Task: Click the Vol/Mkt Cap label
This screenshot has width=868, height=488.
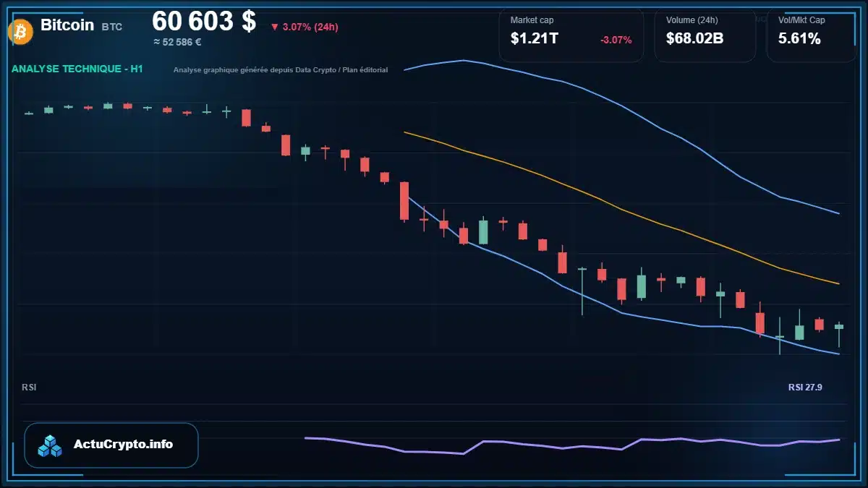Action: pyautogui.click(x=801, y=20)
